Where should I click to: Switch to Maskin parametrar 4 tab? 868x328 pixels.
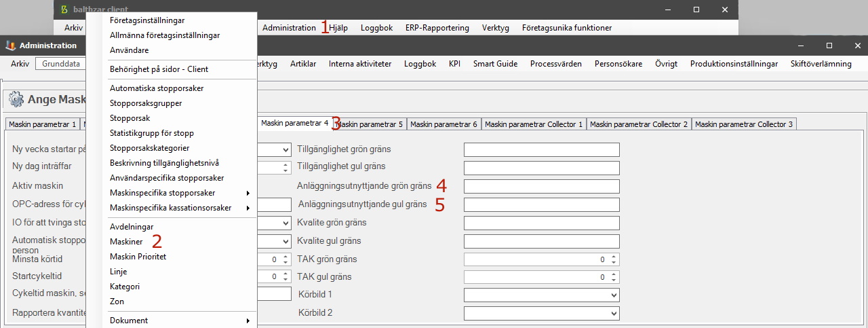[x=295, y=123]
